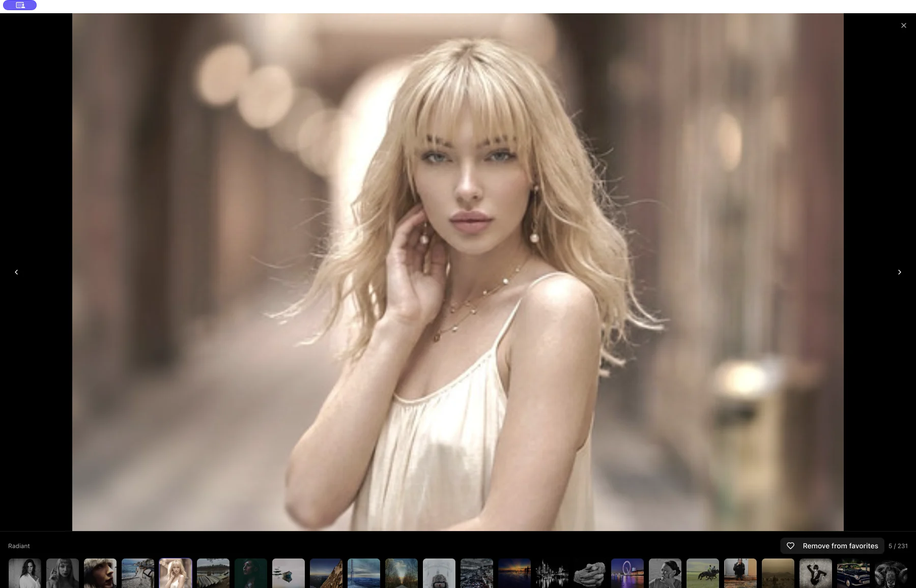
Task: Click the purple screen-share button top-left
Action: tap(20, 6)
